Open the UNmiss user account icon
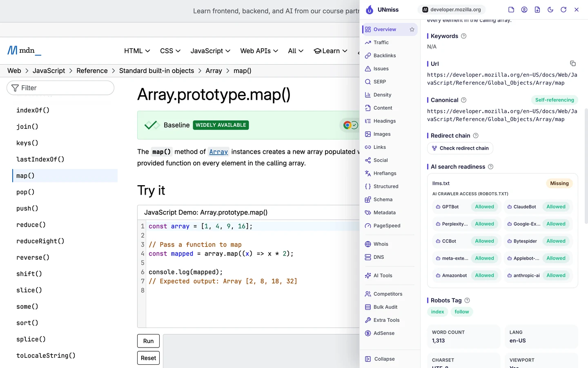The image size is (588, 368). [524, 10]
